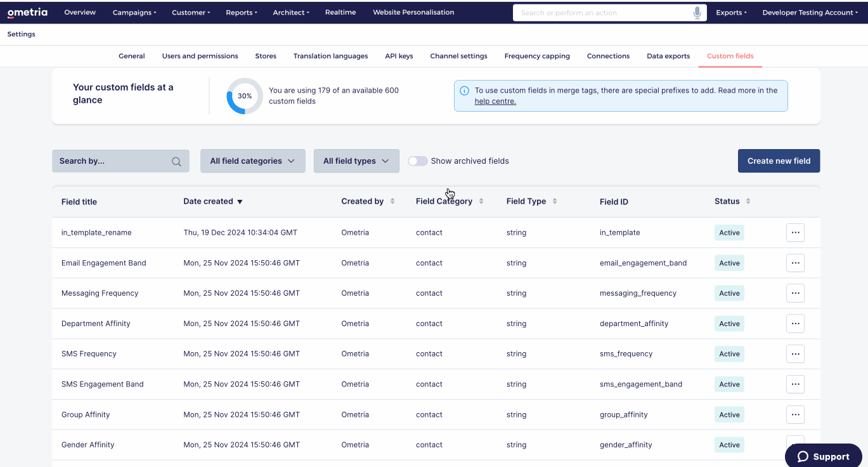
Task: Click the SMS Frequency field title
Action: [x=89, y=354]
